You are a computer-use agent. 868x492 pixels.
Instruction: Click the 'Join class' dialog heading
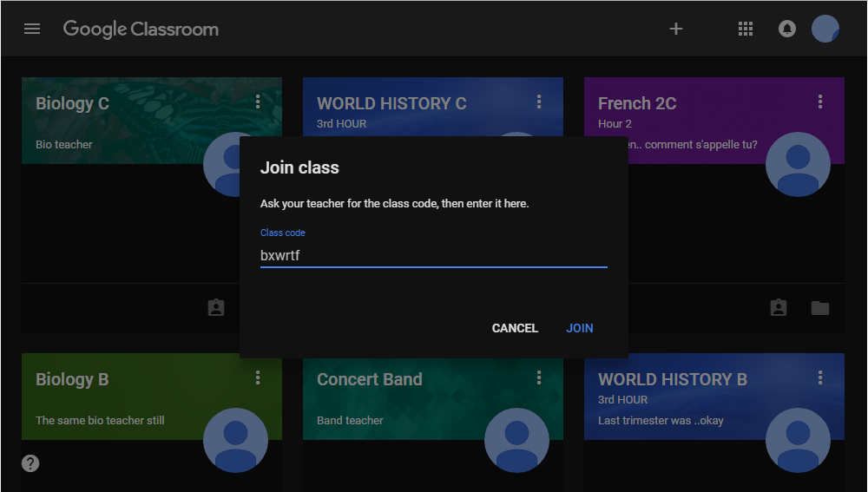[299, 167]
